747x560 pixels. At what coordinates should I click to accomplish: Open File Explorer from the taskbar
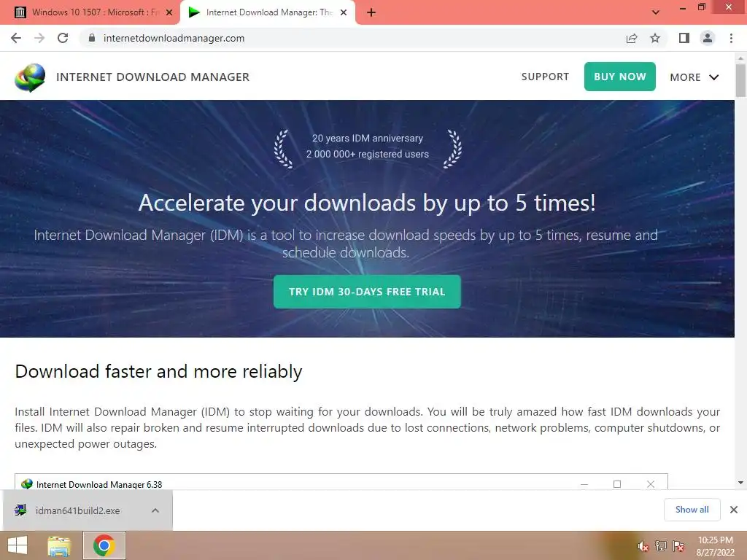pos(59,545)
